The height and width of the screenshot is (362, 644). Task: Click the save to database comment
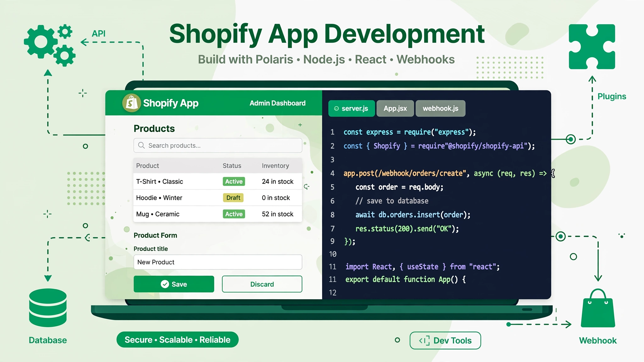coord(392,201)
